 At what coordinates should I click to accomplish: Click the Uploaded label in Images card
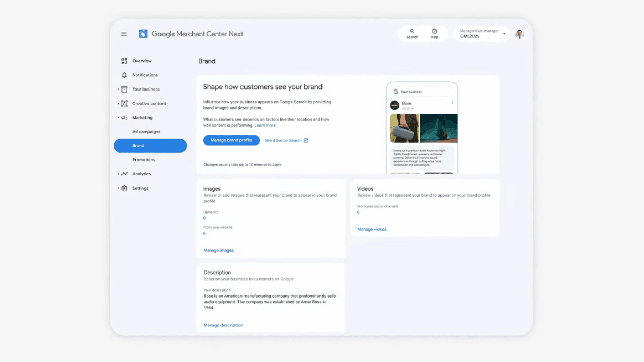pos(211,212)
